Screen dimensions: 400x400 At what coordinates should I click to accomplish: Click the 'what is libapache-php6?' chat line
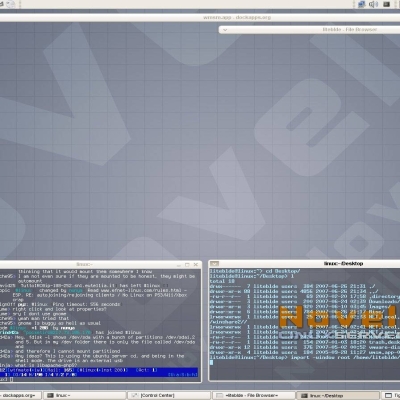click(x=39, y=365)
